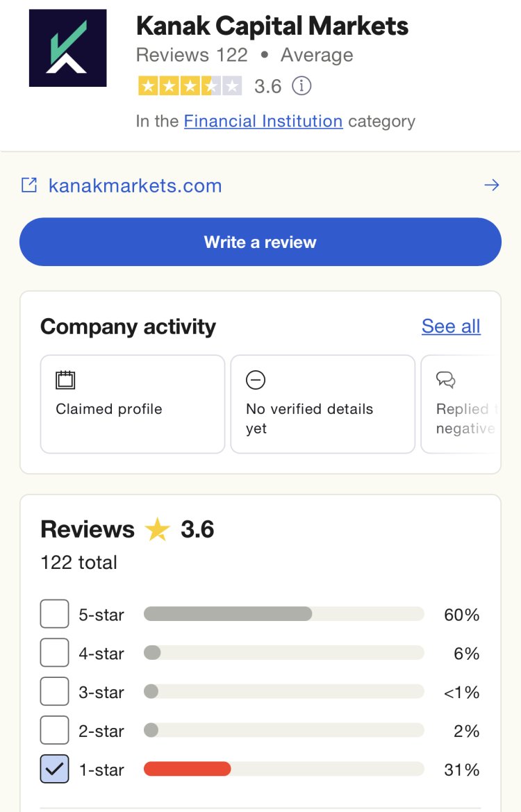Open See all company activity
This screenshot has height=812, width=521.
(450, 326)
